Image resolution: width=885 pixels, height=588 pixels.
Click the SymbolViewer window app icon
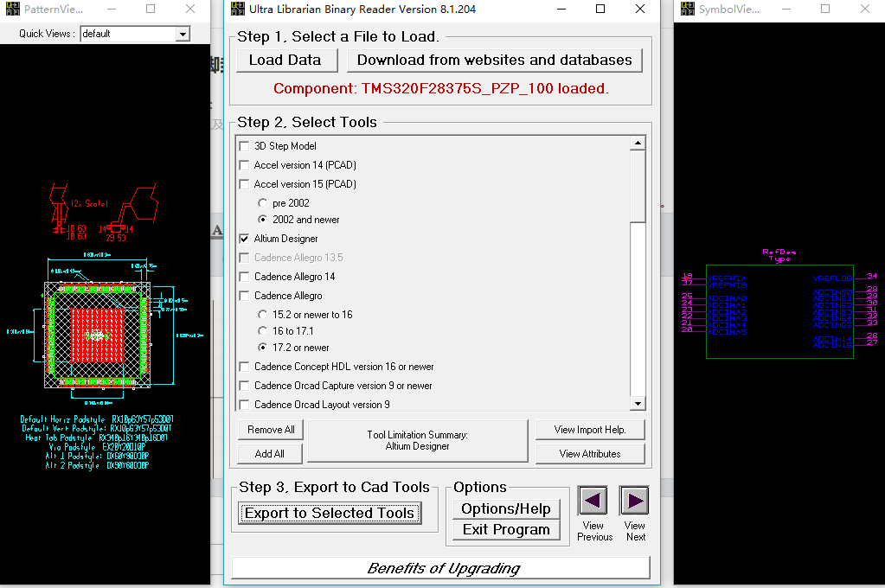point(688,9)
